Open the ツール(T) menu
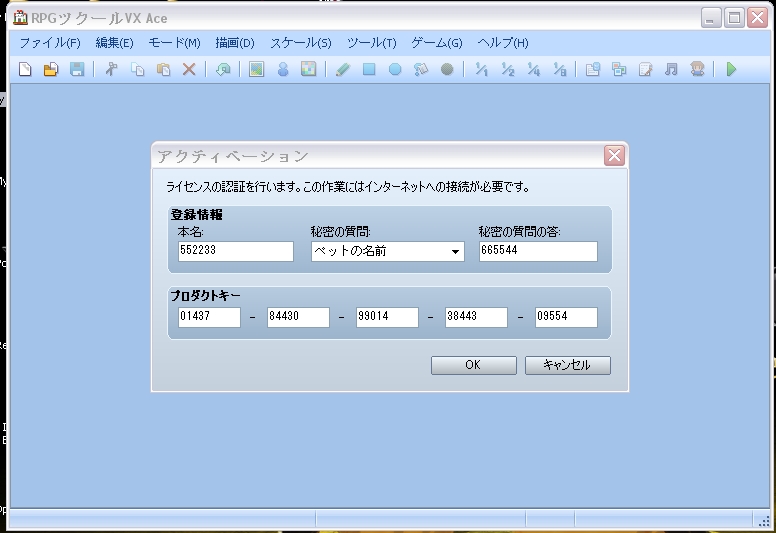Image resolution: width=776 pixels, height=533 pixels. [x=372, y=43]
